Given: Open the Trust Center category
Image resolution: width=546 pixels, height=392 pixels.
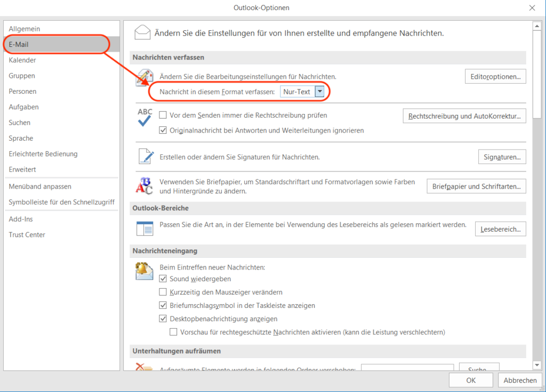Looking at the screenshot, I should [x=62, y=235].
